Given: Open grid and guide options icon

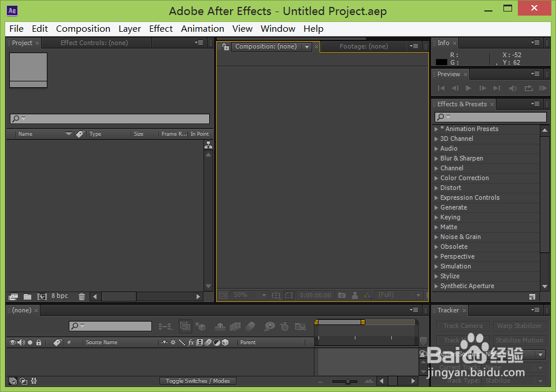Looking at the screenshot, I should [276, 295].
